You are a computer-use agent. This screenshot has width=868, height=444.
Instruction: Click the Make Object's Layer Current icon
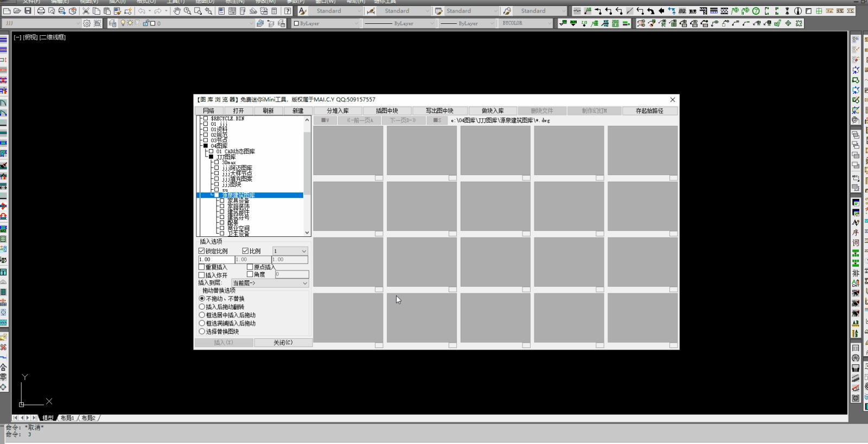pyautogui.click(x=260, y=23)
